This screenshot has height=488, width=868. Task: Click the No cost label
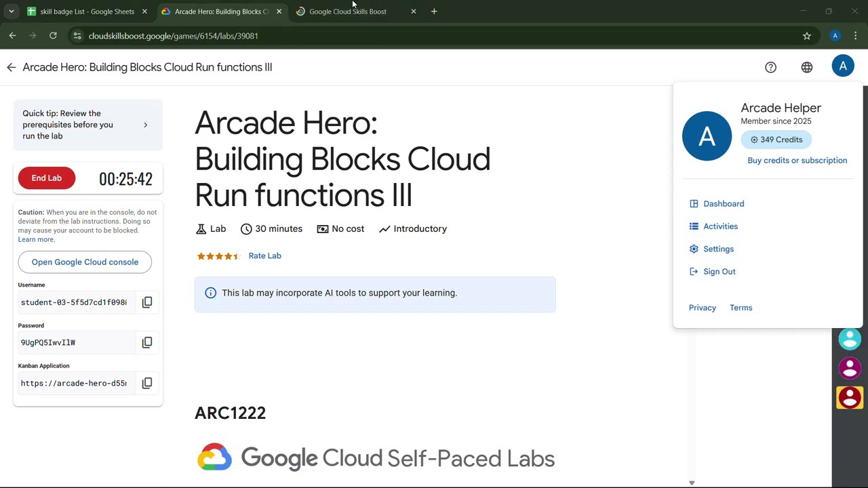click(x=340, y=229)
